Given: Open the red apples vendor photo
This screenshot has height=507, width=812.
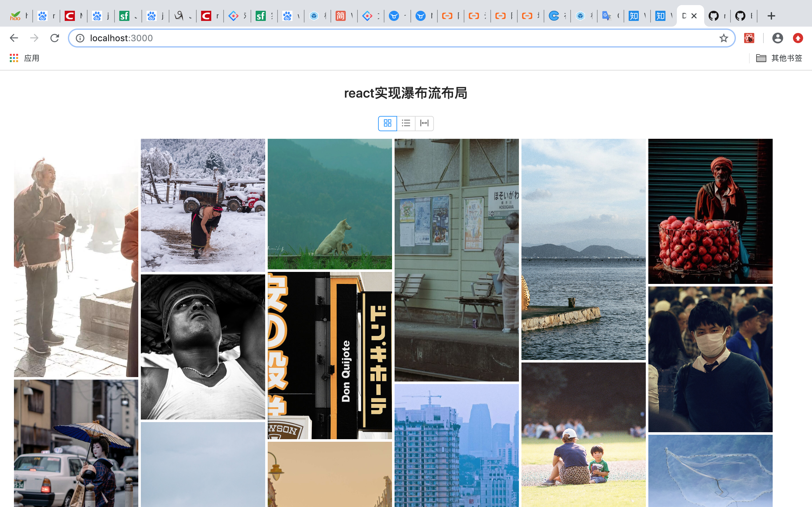Looking at the screenshot, I should click(x=710, y=211).
